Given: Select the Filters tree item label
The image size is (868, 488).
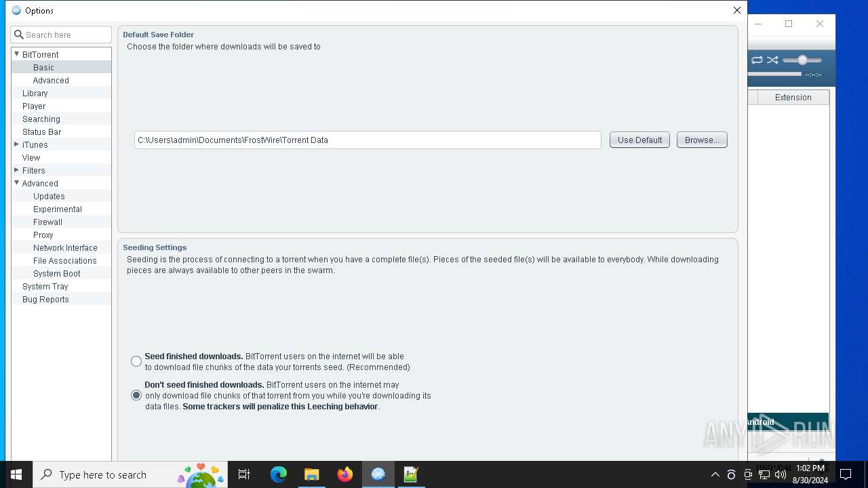Looking at the screenshot, I should (x=33, y=170).
